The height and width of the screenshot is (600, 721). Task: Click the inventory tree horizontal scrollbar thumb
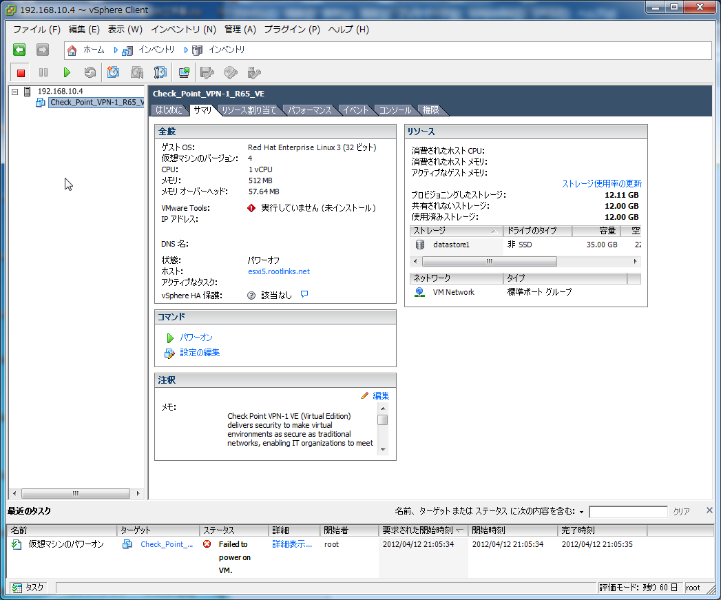(75, 493)
